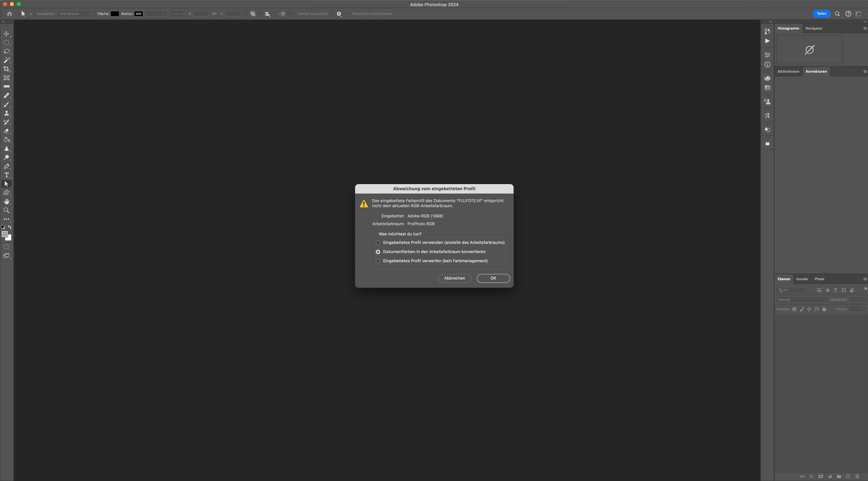The height and width of the screenshot is (481, 868).
Task: Select the Horizontal Type tool
Action: [x=6, y=175]
